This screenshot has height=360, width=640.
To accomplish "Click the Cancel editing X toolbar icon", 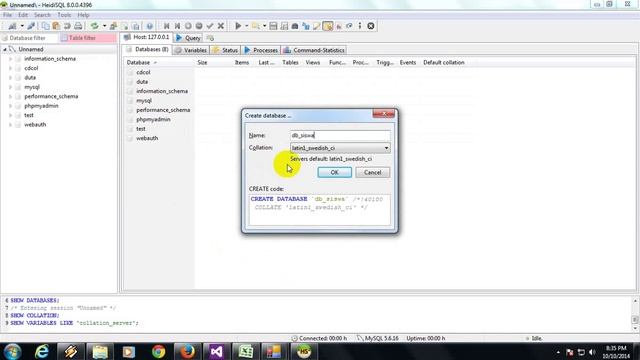I will 221,26.
